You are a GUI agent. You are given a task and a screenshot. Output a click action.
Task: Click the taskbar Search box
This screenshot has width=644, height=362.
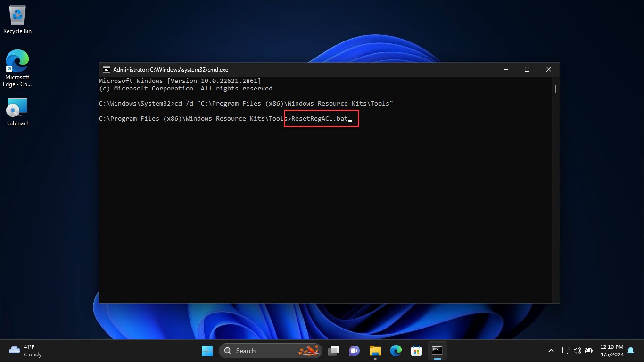pos(271,351)
